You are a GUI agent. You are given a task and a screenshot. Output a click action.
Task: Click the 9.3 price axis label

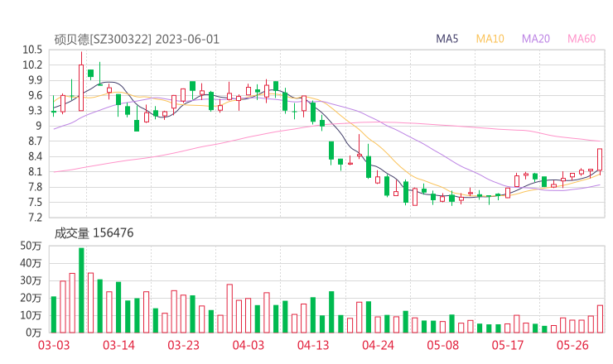[35, 111]
